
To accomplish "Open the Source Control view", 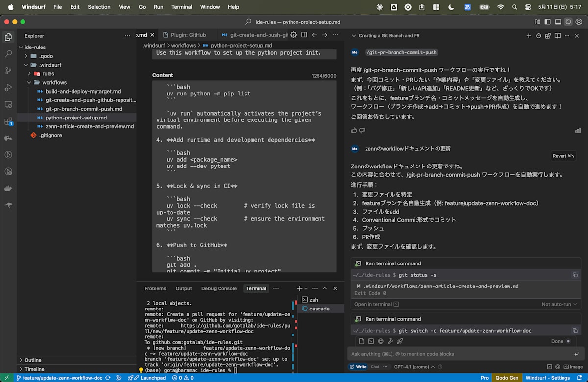I will (8, 71).
